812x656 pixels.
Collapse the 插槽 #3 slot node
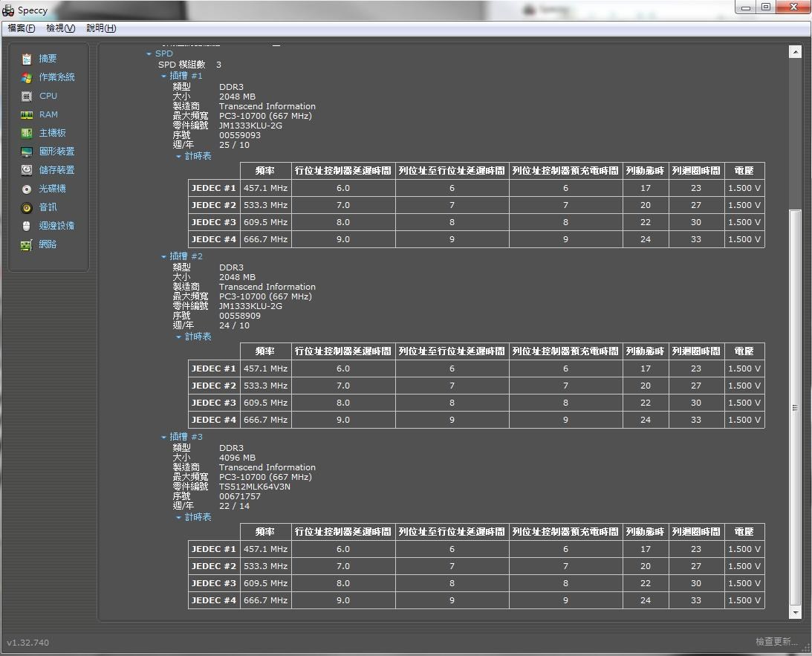coord(163,438)
